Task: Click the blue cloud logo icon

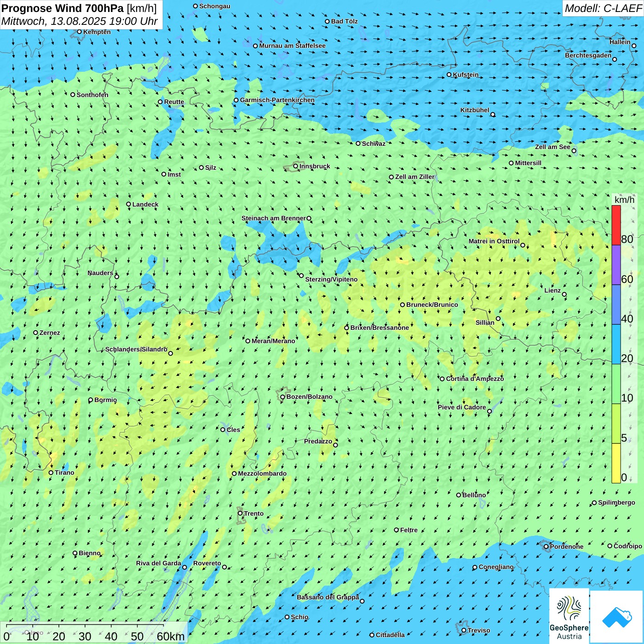Action: pyautogui.click(x=617, y=617)
